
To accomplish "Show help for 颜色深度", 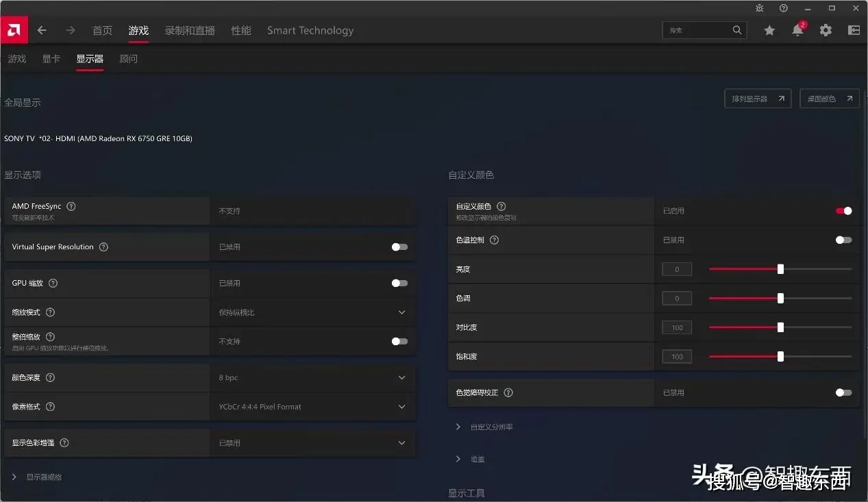I will pyautogui.click(x=50, y=377).
